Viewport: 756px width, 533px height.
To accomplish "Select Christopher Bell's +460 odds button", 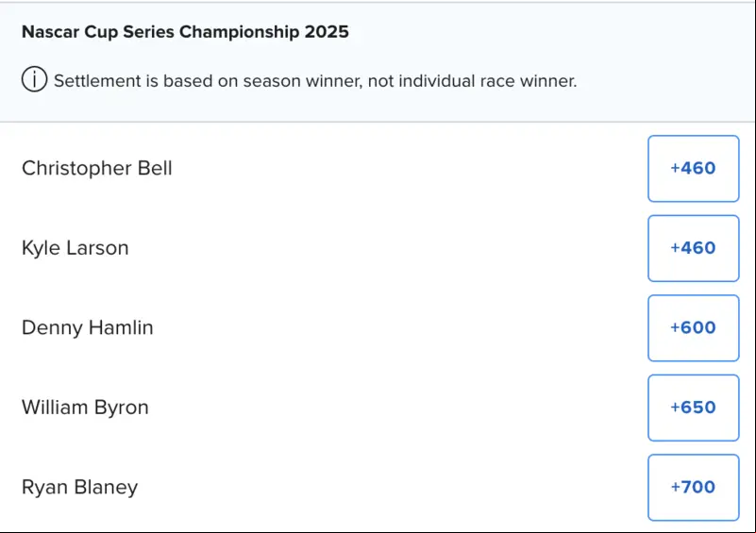I will pos(694,168).
